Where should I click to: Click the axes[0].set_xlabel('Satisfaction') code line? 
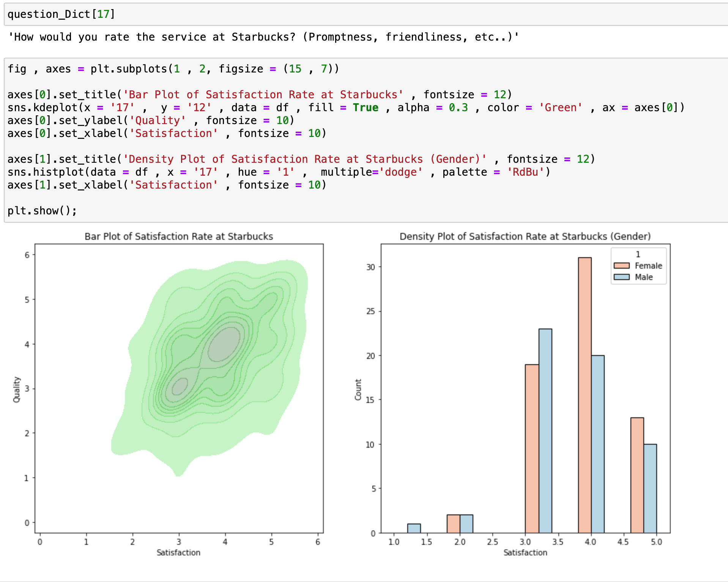tap(167, 133)
